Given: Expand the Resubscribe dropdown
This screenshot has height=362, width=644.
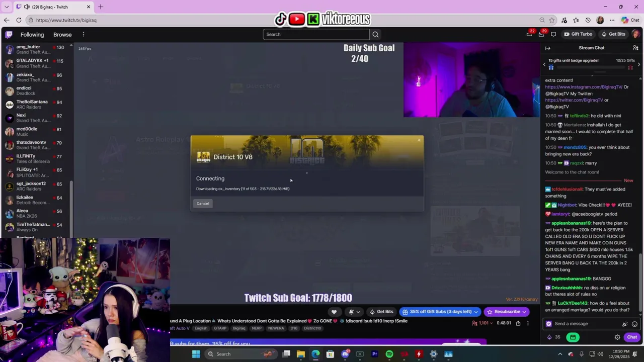Looking at the screenshot, I should (524, 312).
